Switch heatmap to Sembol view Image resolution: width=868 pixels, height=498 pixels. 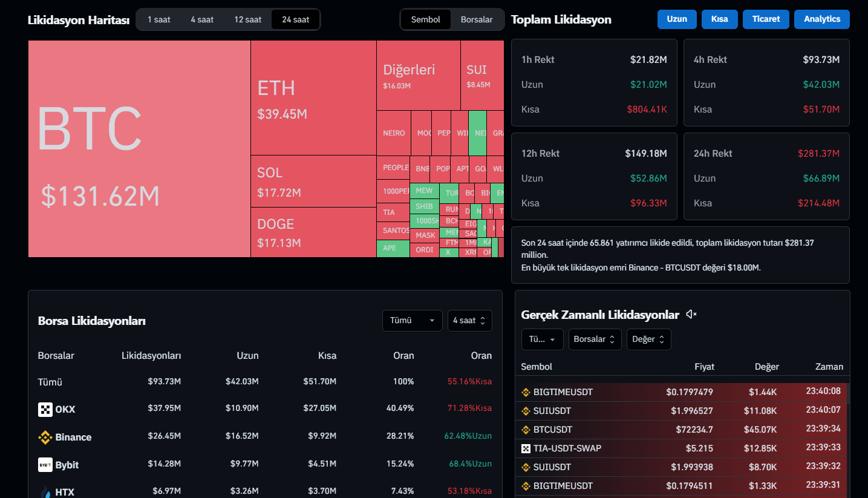(426, 19)
